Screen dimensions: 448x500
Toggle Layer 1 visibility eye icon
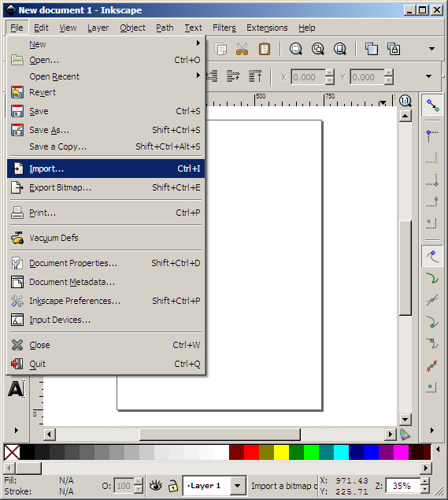pos(156,486)
